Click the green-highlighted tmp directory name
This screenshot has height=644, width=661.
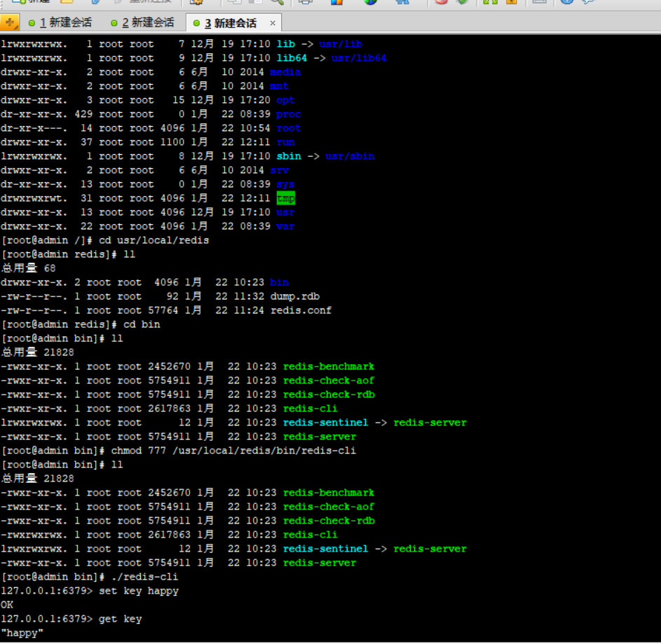coord(285,198)
